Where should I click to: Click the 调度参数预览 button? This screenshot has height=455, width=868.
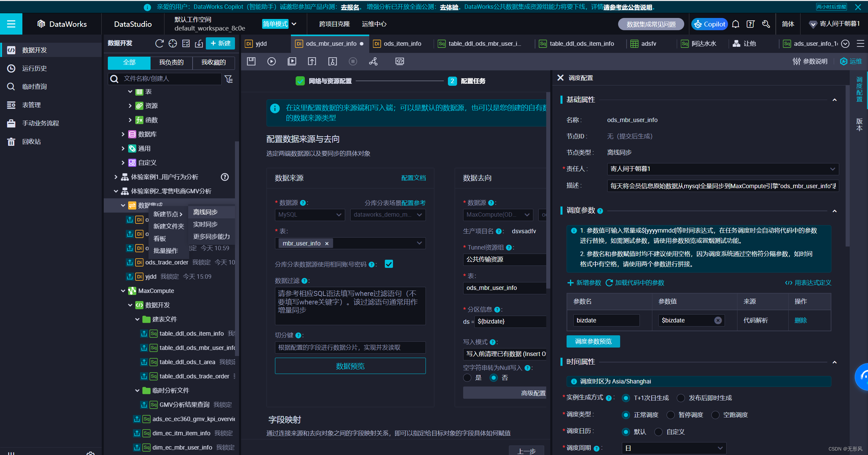pos(593,341)
